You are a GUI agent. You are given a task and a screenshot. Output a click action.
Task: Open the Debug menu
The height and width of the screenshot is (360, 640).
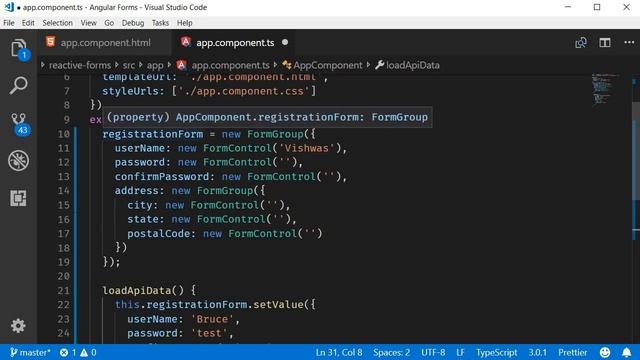click(133, 23)
